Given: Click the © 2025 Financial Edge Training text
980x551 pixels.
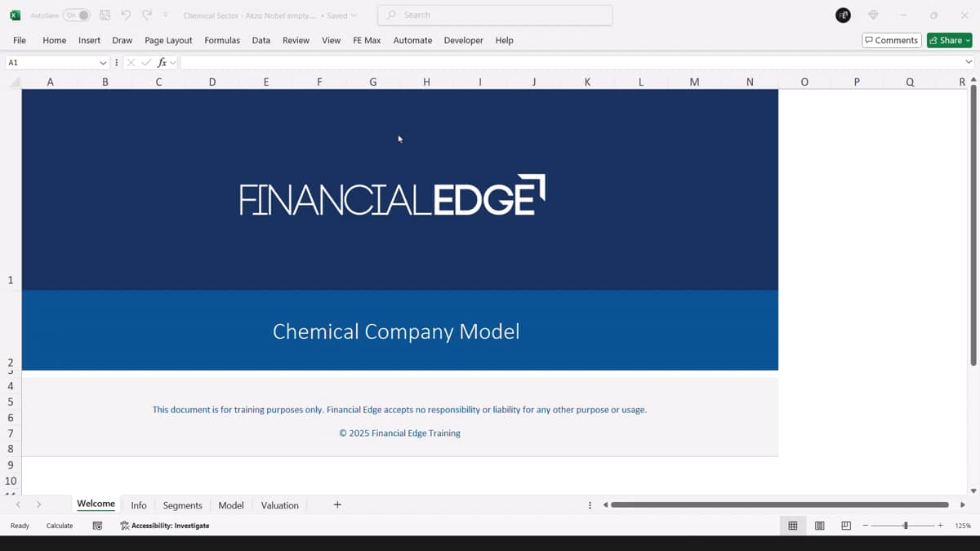Looking at the screenshot, I should click(x=399, y=433).
